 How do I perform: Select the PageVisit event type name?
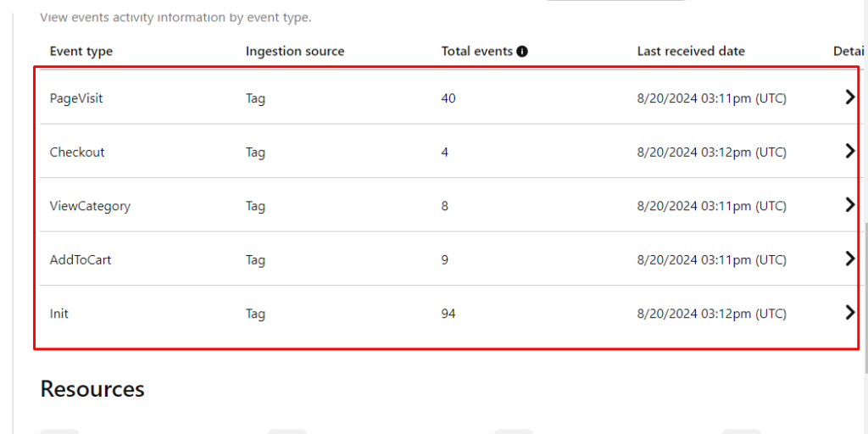[76, 98]
